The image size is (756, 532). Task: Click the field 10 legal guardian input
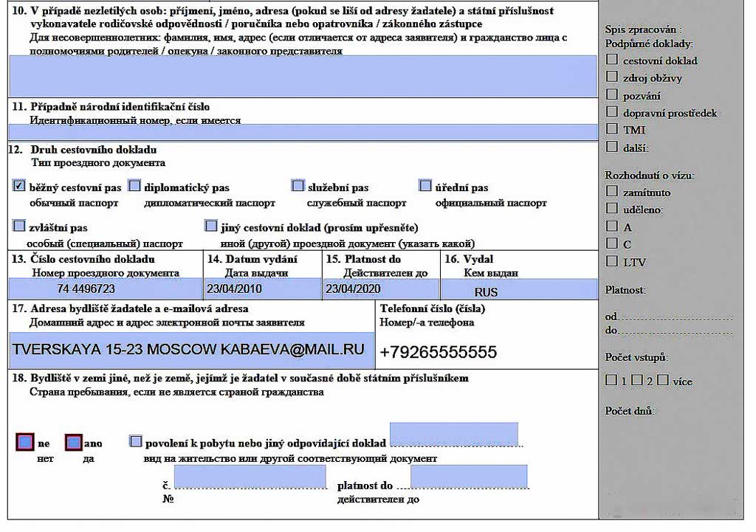[303, 76]
